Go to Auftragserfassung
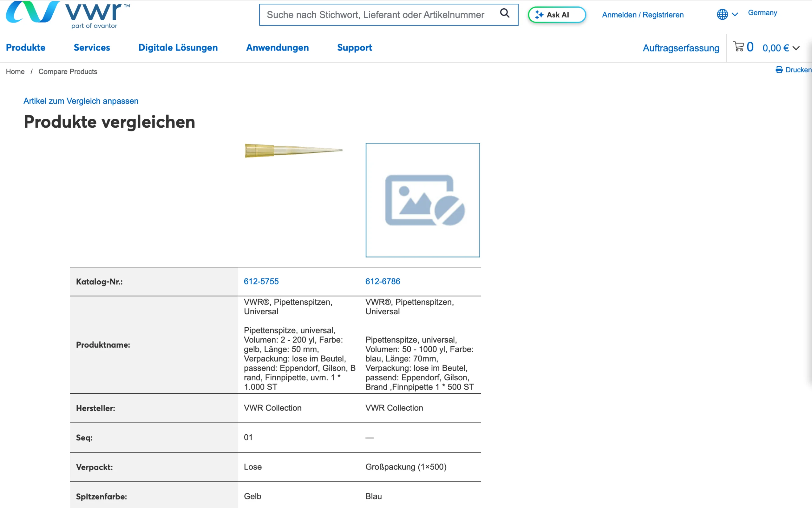This screenshot has width=812, height=508. (x=681, y=48)
